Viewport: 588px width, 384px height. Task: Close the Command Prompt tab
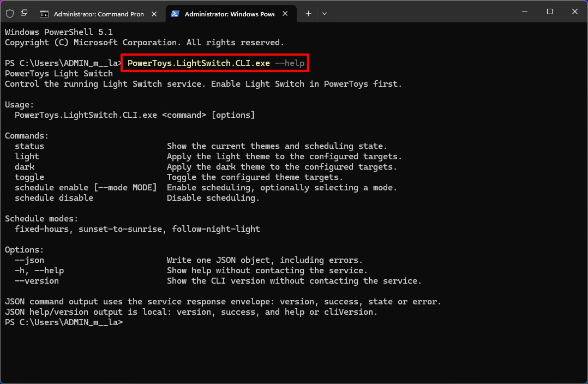pos(154,14)
